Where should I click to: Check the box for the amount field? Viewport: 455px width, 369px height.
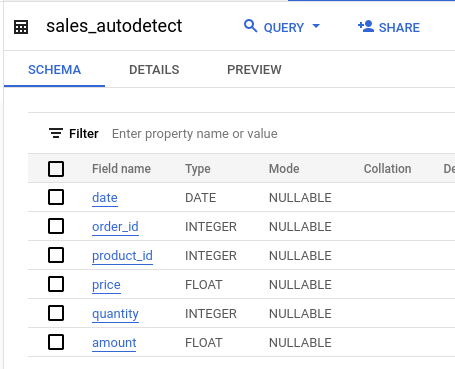coord(56,342)
